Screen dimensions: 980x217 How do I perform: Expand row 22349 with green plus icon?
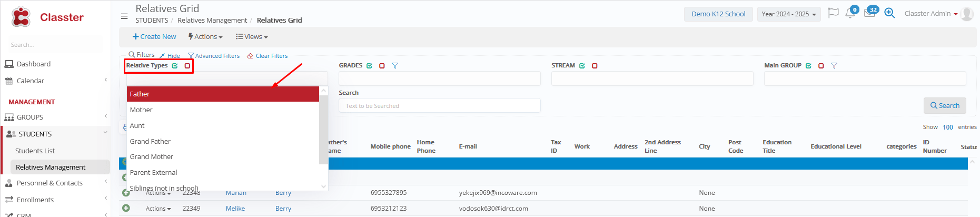pyautogui.click(x=126, y=208)
